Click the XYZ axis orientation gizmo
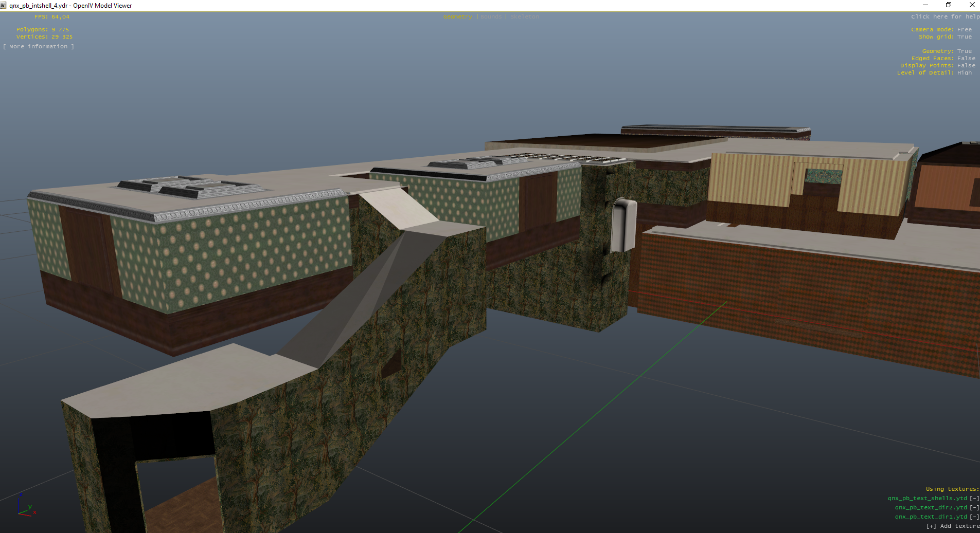Image resolution: width=980 pixels, height=533 pixels. [26, 505]
